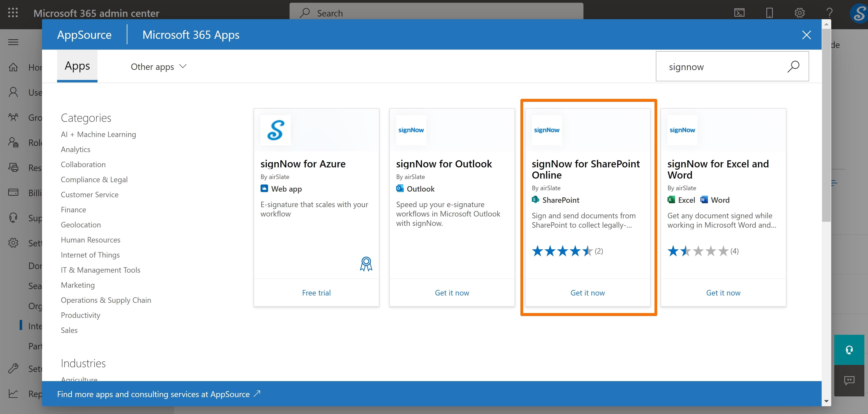Screen dimensions: 868x414
Task: Filter by Analytics category
Action: pyautogui.click(x=76, y=149)
